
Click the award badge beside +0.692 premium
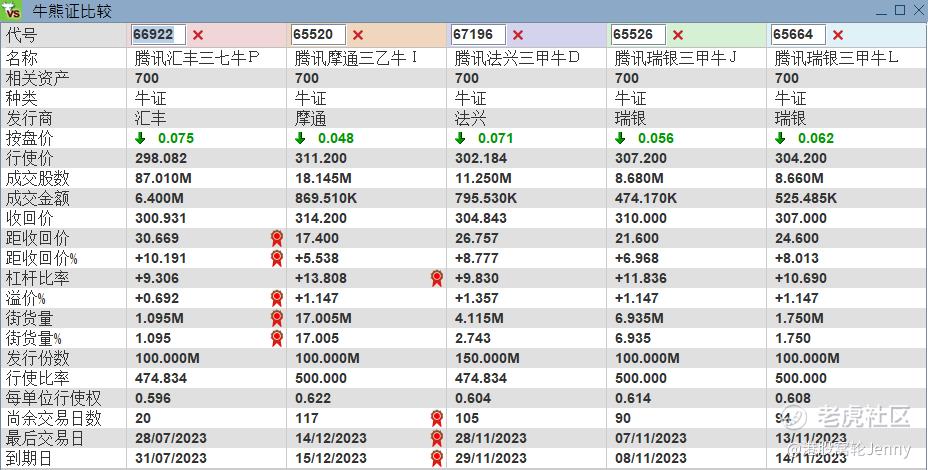(276, 298)
